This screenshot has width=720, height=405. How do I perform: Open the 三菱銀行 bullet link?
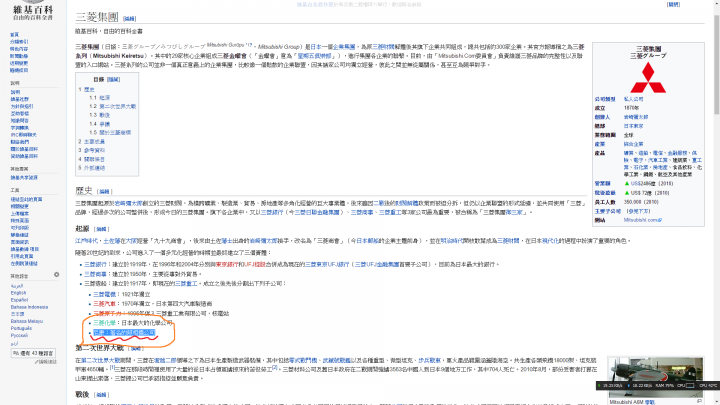coord(95,264)
